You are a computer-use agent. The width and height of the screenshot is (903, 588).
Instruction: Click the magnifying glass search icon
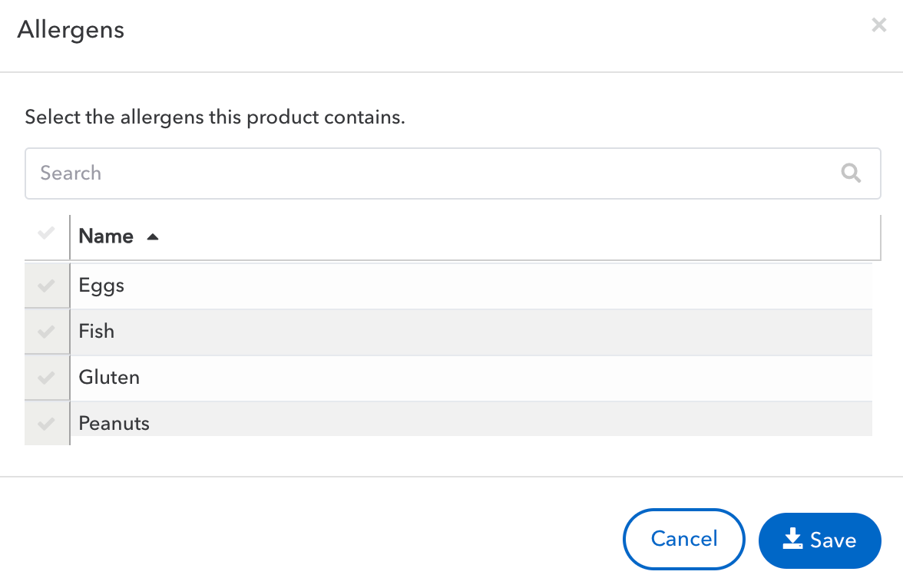851,173
